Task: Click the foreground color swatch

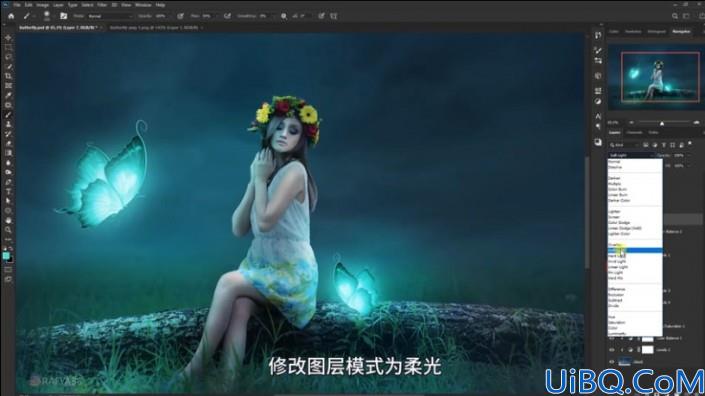Action: [x=6, y=256]
